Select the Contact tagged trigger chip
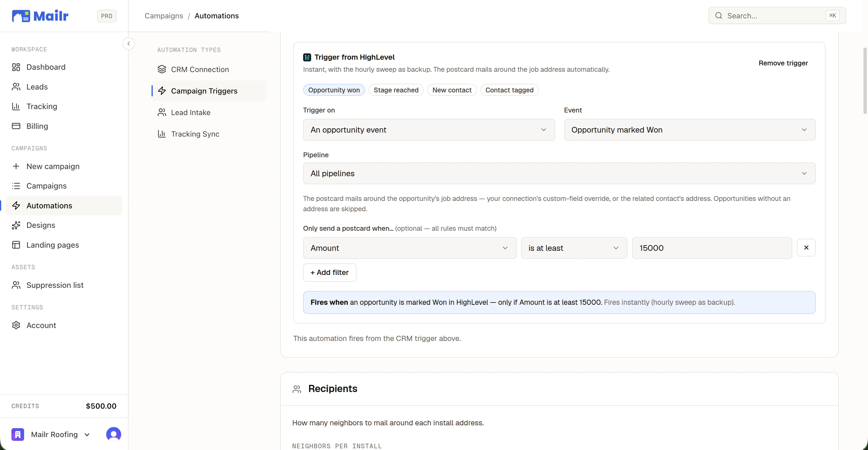This screenshot has height=450, width=868. (509, 90)
